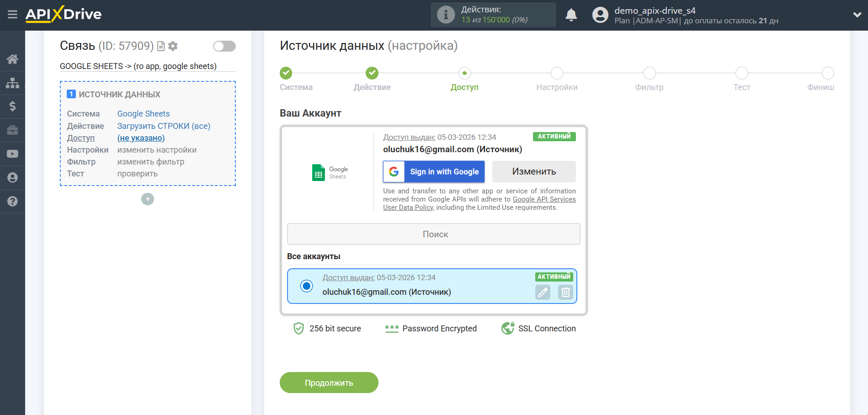Open the briefcase sidebar icon
This screenshot has width=868, height=415.
pyautogui.click(x=12, y=130)
